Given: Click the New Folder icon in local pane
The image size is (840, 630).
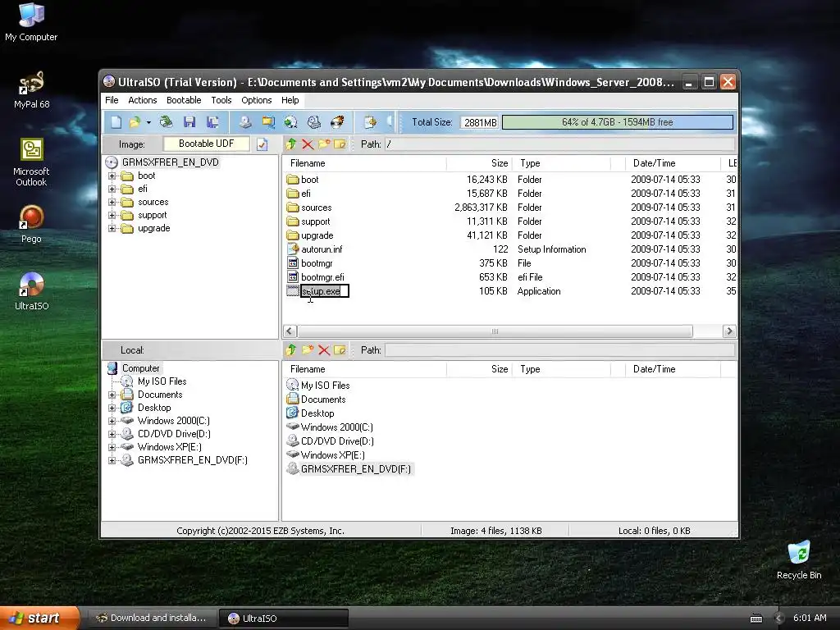Looking at the screenshot, I should point(308,349).
